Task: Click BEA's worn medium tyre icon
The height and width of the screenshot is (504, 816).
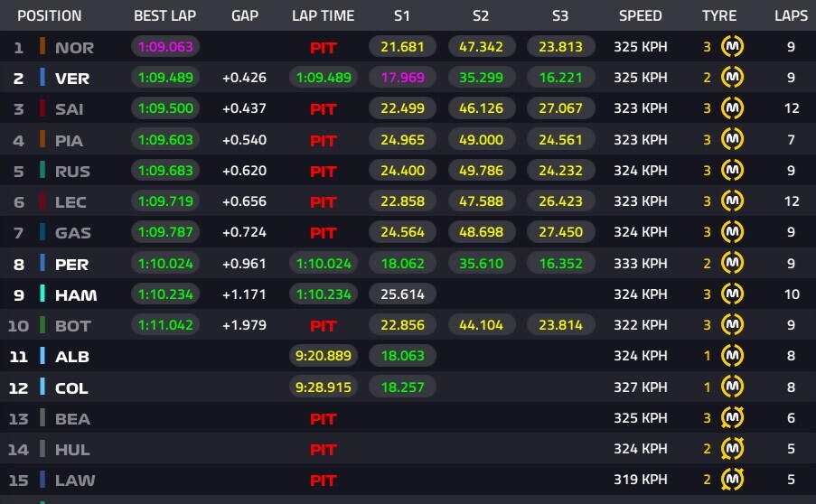Action: click(x=733, y=417)
